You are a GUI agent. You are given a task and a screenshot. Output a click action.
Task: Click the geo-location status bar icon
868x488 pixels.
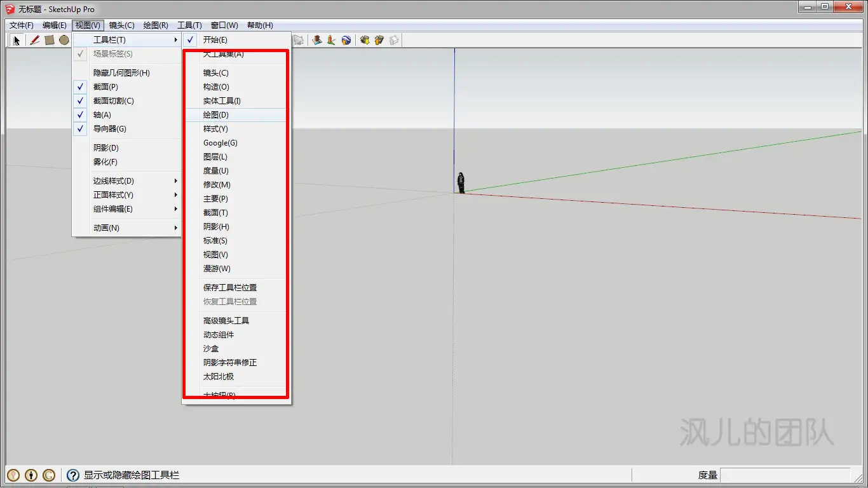click(13, 475)
